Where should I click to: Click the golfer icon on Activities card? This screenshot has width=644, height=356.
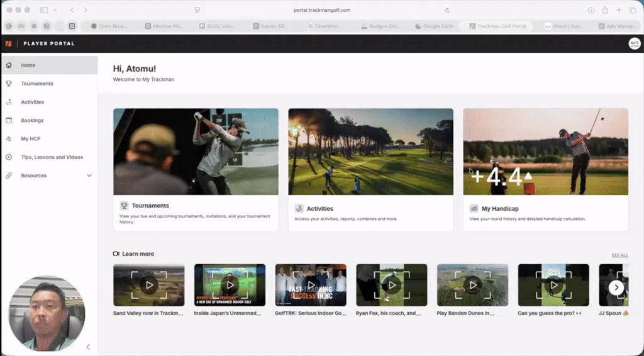(299, 209)
